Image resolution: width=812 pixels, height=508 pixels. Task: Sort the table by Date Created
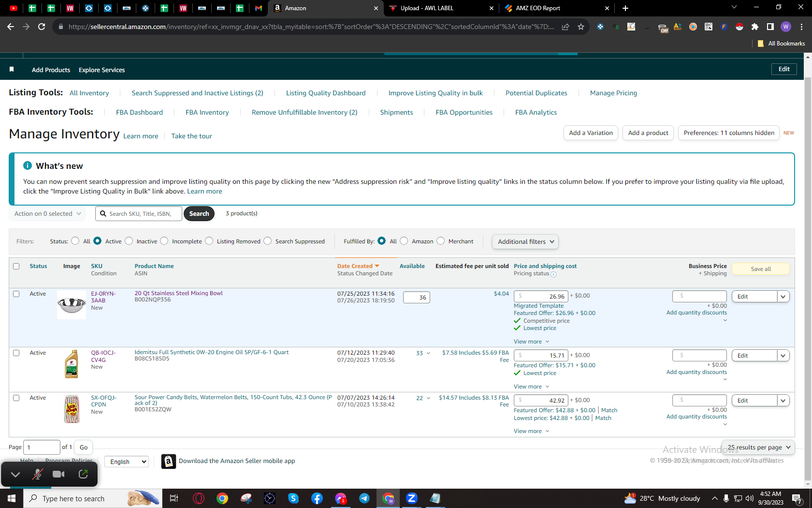pyautogui.click(x=358, y=266)
